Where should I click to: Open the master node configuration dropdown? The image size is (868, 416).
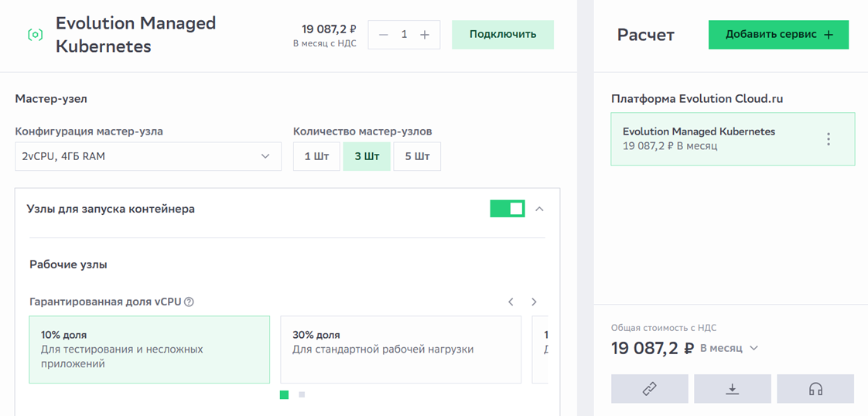148,156
